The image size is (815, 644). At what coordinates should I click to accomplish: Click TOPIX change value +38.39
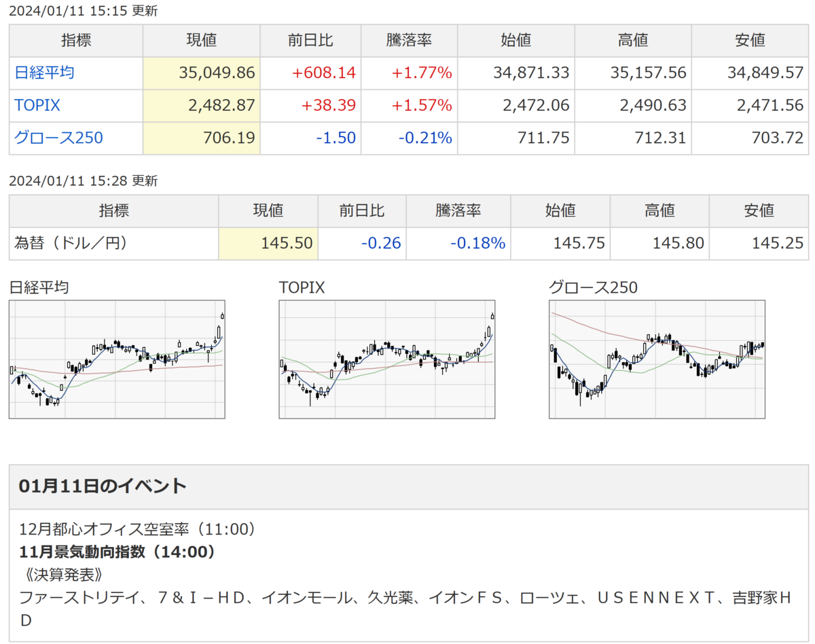329,105
